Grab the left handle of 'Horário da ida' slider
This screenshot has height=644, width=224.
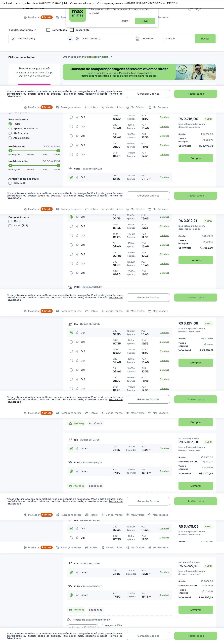(10, 151)
